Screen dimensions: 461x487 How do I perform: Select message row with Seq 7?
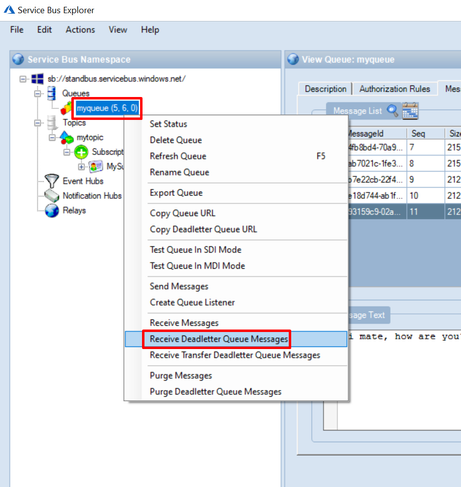coord(405,147)
